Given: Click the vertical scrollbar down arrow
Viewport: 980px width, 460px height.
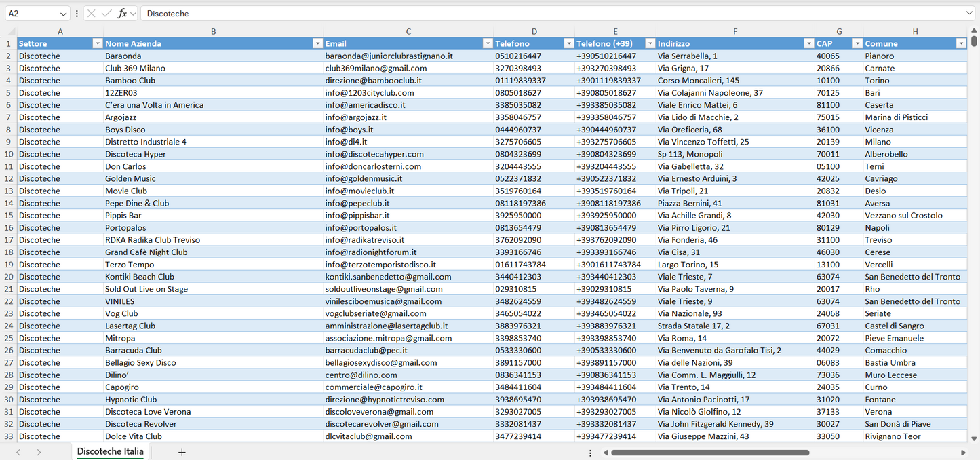Looking at the screenshot, I should (975, 439).
